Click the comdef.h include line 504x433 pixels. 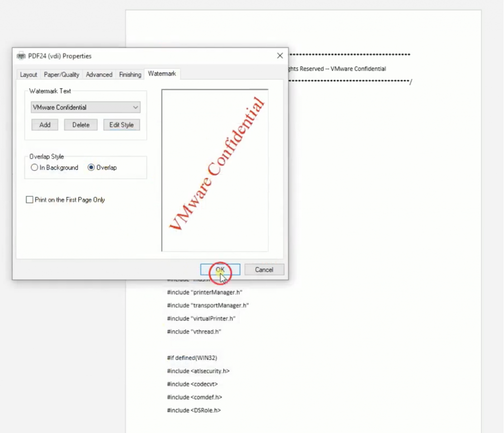(x=194, y=398)
